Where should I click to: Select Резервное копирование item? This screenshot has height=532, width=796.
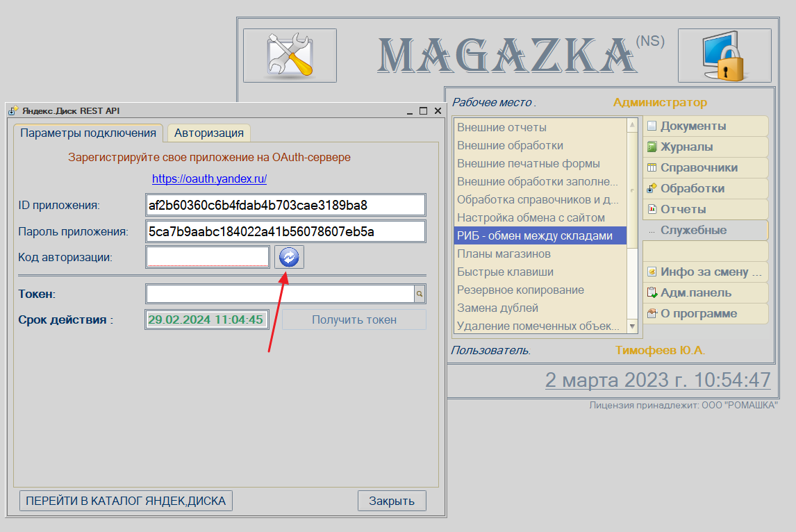click(x=540, y=290)
